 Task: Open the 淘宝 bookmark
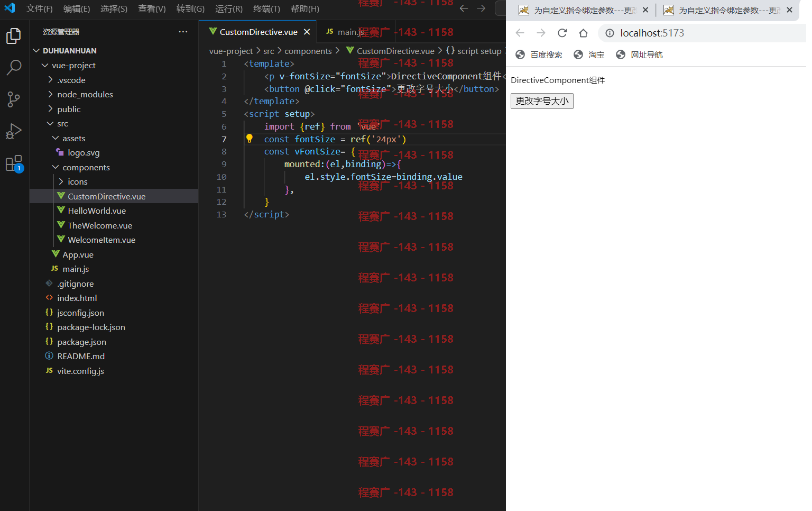point(589,54)
